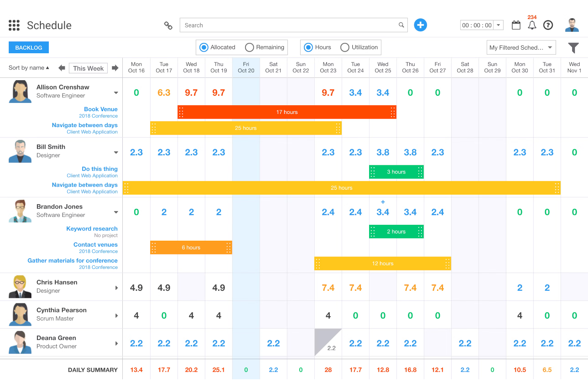Select the Allocated radio button
This screenshot has height=392, width=588.
pyautogui.click(x=204, y=47)
